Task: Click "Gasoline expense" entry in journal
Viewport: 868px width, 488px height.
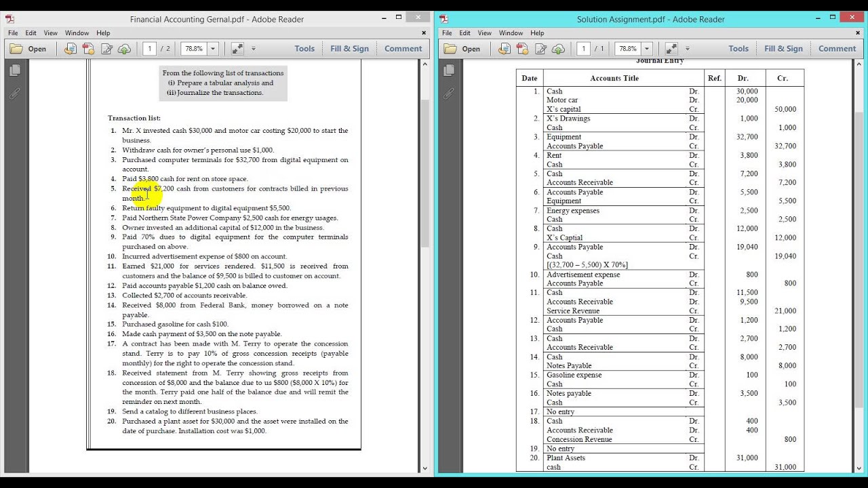Action: point(574,375)
